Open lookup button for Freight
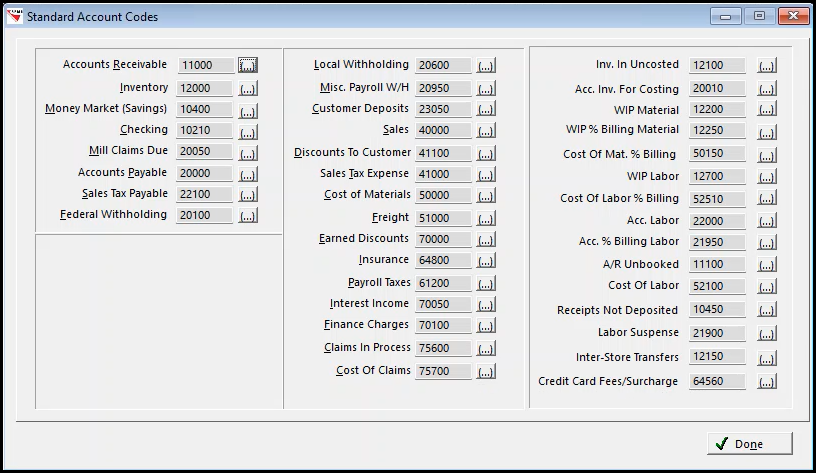This screenshot has width=816, height=473. 486,219
